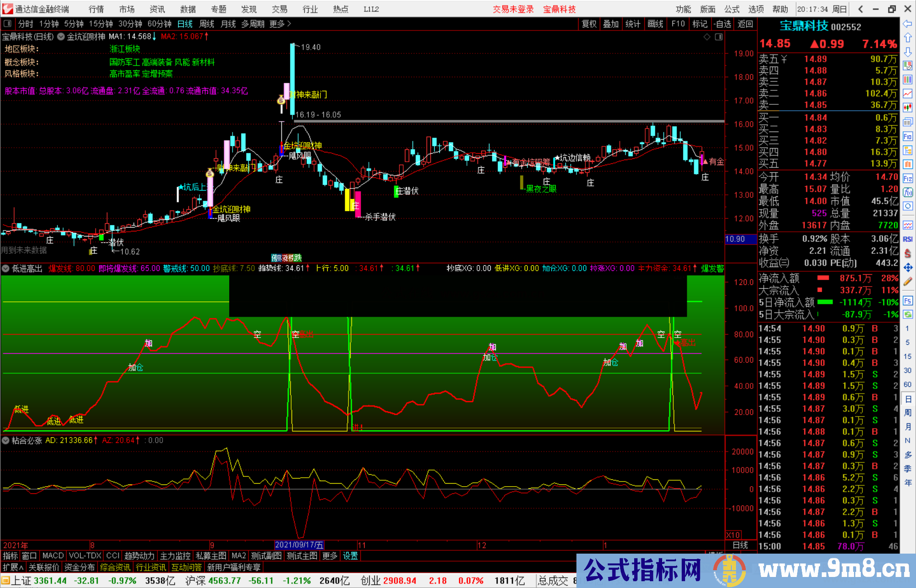This screenshot has width=916, height=588.
Task: Switch to the 周线 timeframe tab
Action: [207, 24]
